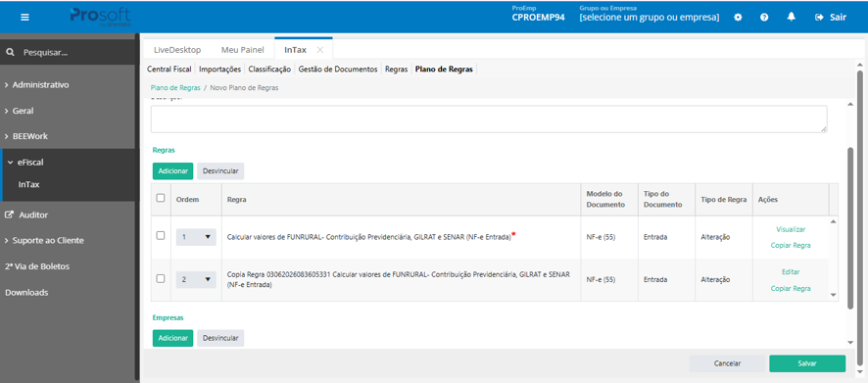Open the Ordem dropdown showing 1

coord(196,237)
